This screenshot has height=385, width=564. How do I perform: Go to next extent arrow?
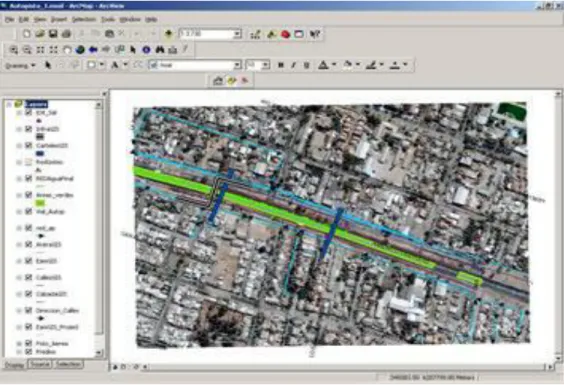click(x=106, y=50)
